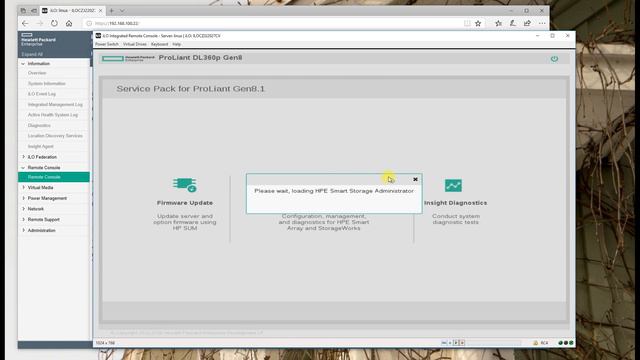
Task: Open the browser home page
Action: point(69,23)
